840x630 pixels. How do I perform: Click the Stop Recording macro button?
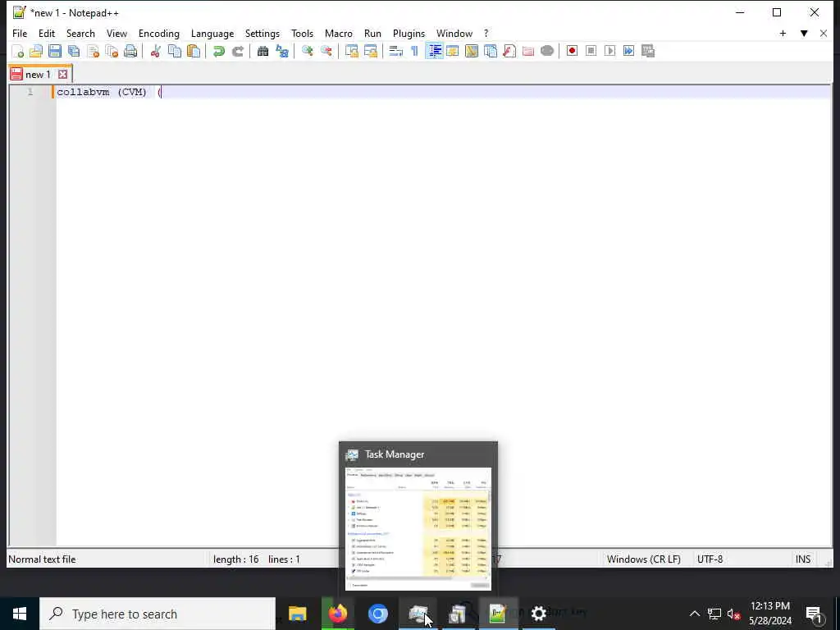tap(591, 51)
